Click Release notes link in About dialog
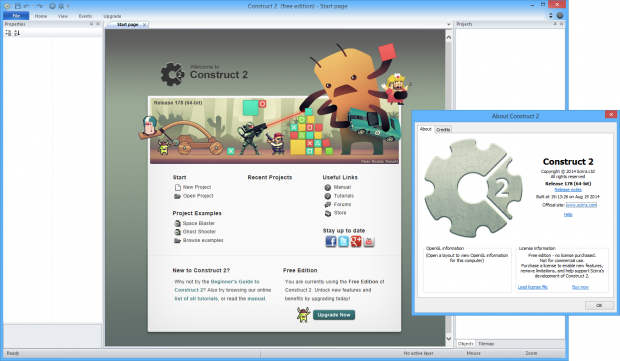 click(x=568, y=190)
